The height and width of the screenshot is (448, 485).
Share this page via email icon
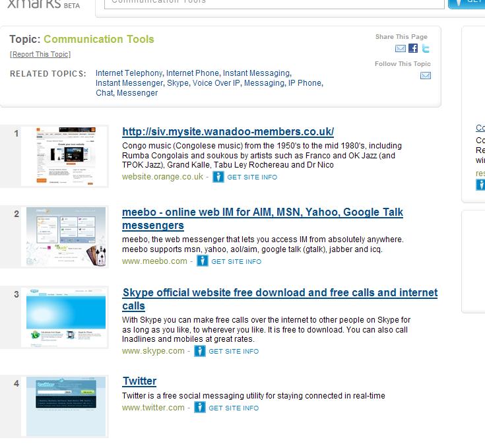pyautogui.click(x=401, y=49)
